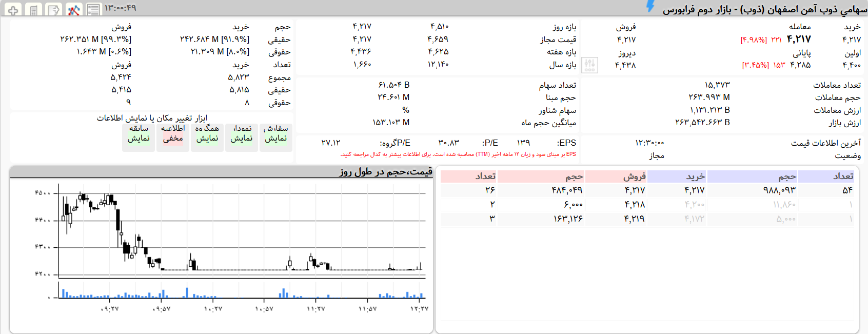Click the حجم معاملات value ۲۶۳.۹۹۳ M
This screenshot has height=334, width=868.
709,97
